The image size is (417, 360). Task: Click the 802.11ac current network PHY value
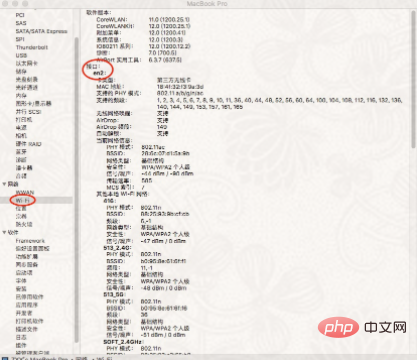(x=153, y=147)
